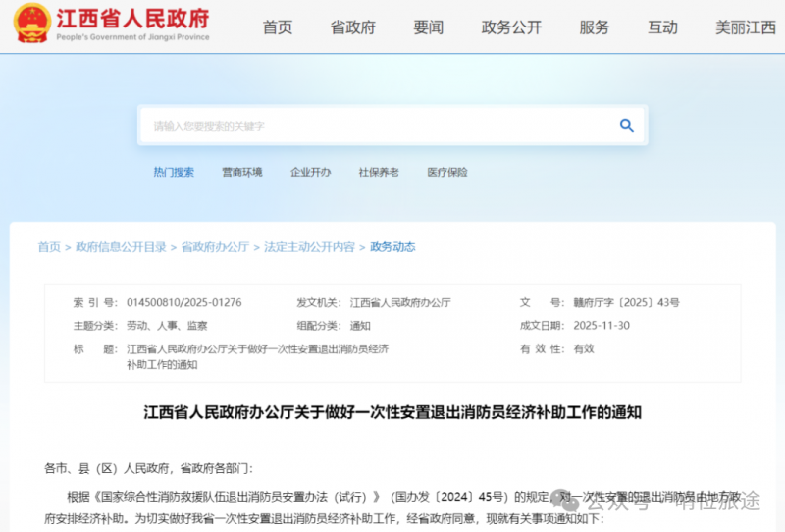Image resolution: width=785 pixels, height=532 pixels.
Task: Select the salutation line 各市、县（区）人民政府
Action: coord(149,468)
